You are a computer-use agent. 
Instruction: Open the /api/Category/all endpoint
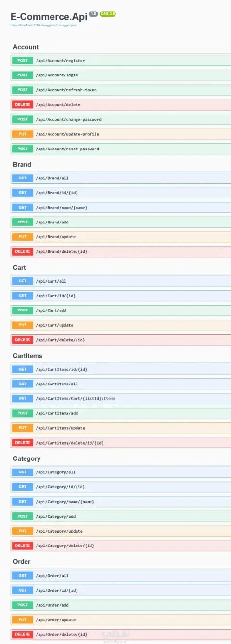[121, 472]
